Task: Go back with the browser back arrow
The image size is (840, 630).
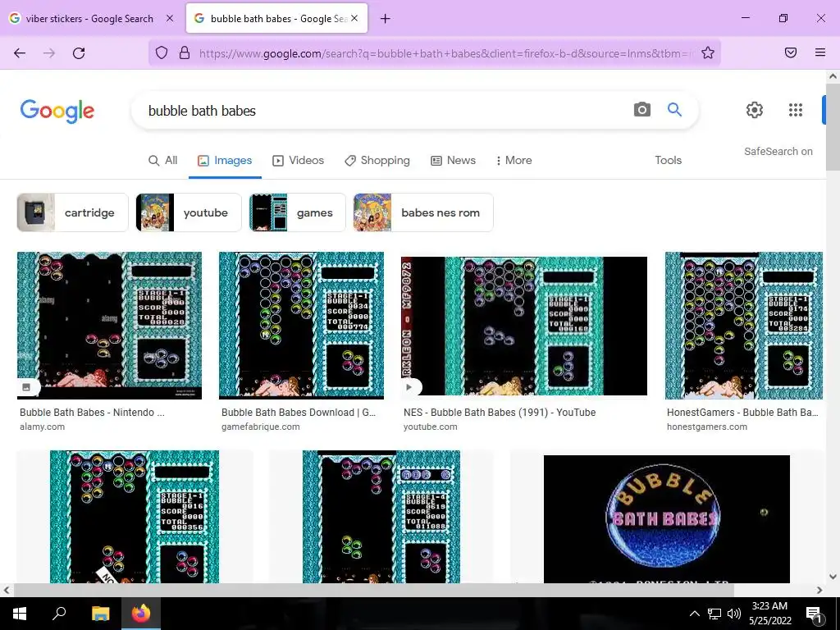Action: click(x=20, y=53)
